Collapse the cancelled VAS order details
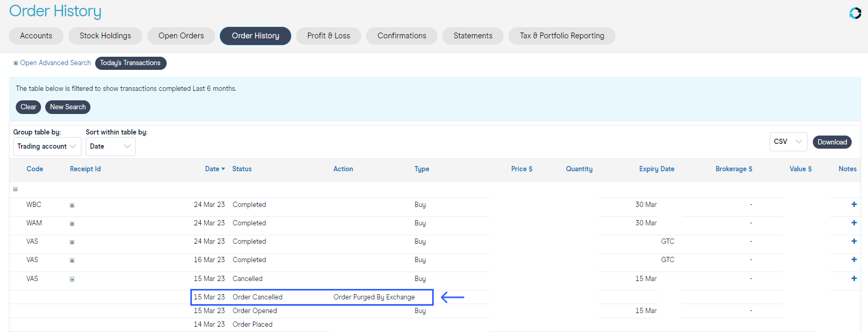The image size is (868, 332). tap(72, 279)
